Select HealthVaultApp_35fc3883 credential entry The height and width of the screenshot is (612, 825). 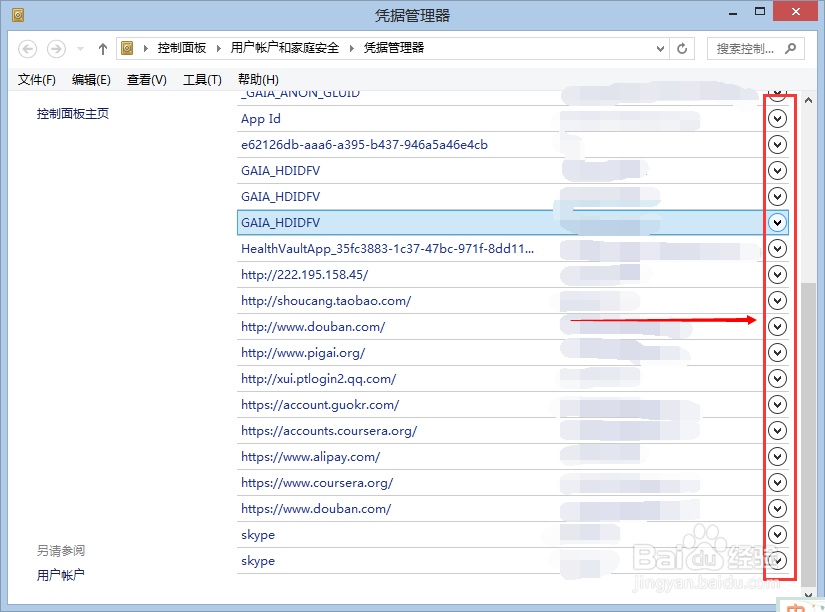click(x=512, y=248)
